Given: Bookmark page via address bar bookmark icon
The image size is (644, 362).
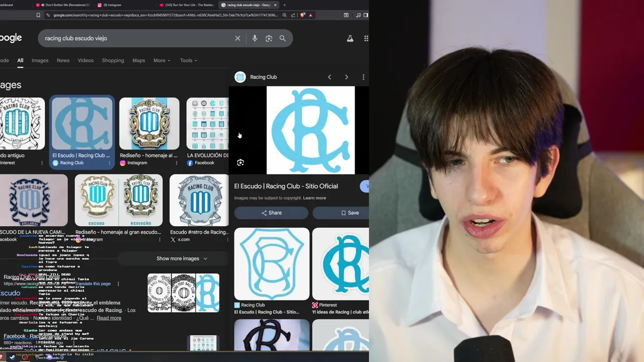Looking at the screenshot, I should [38, 15].
